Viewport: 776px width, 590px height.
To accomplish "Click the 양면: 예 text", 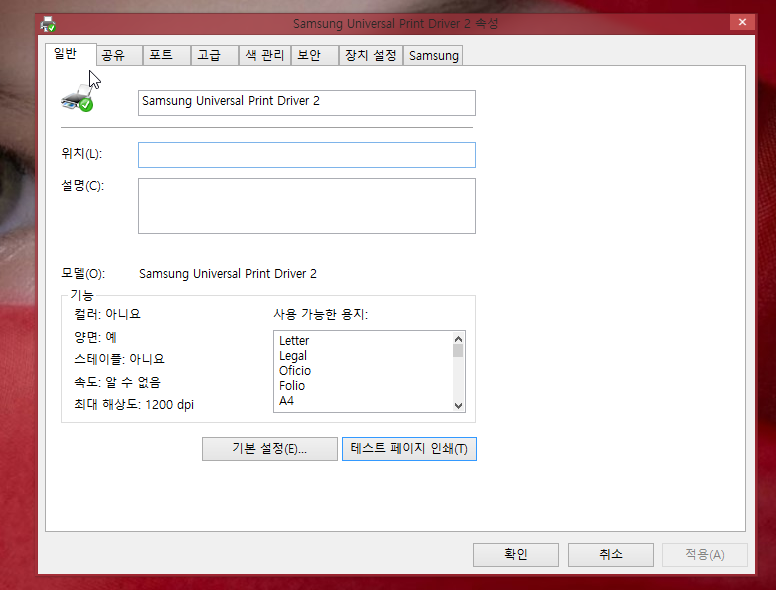I will [96, 337].
